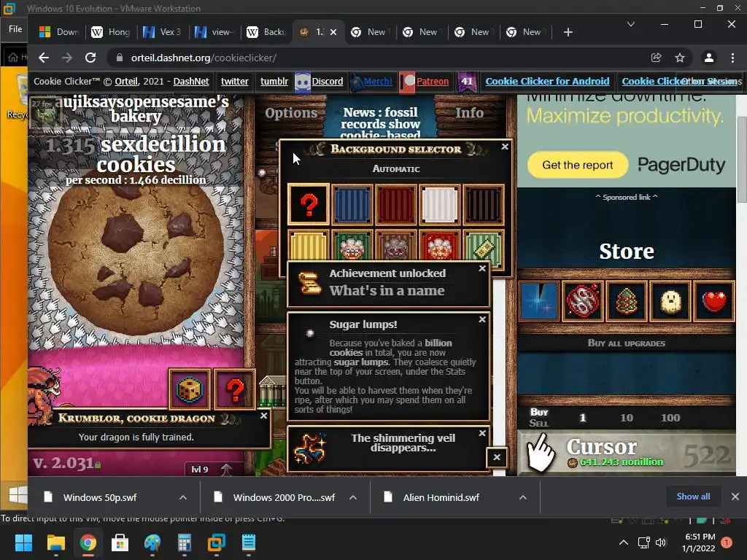Click the Get the report ad button
The width and height of the screenshot is (747, 560).
pos(578,165)
